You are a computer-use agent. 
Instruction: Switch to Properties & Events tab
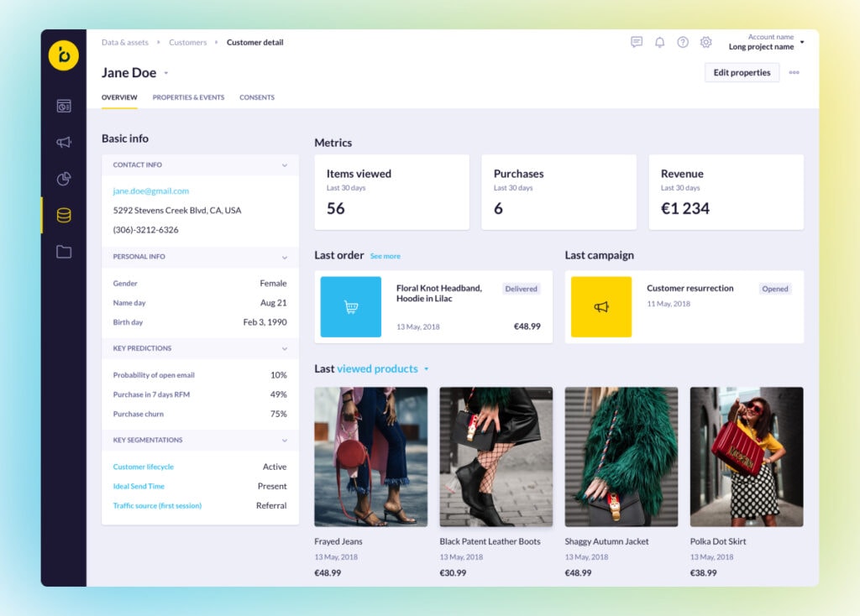188,97
